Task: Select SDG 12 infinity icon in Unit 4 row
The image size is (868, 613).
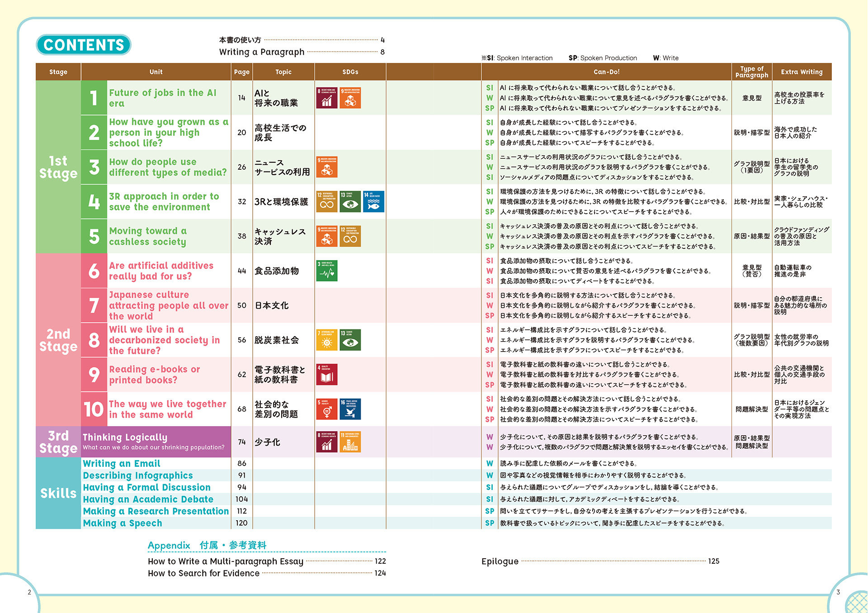Action: tap(327, 201)
